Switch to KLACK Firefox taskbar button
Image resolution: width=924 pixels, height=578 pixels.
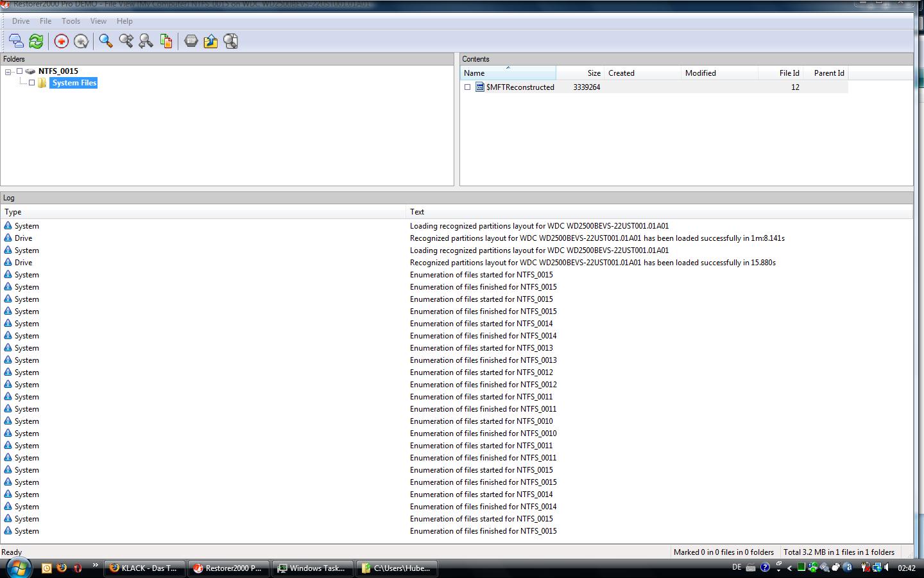coord(144,568)
